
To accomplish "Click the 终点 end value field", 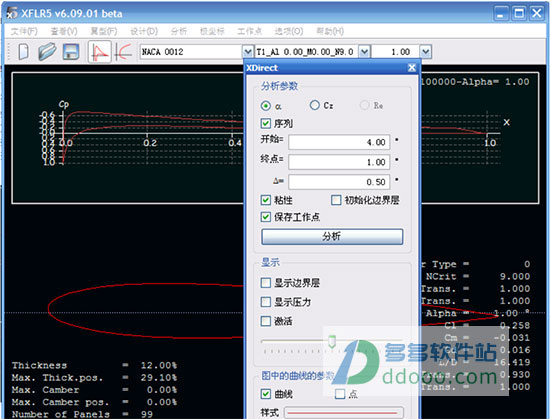I will pos(339,162).
